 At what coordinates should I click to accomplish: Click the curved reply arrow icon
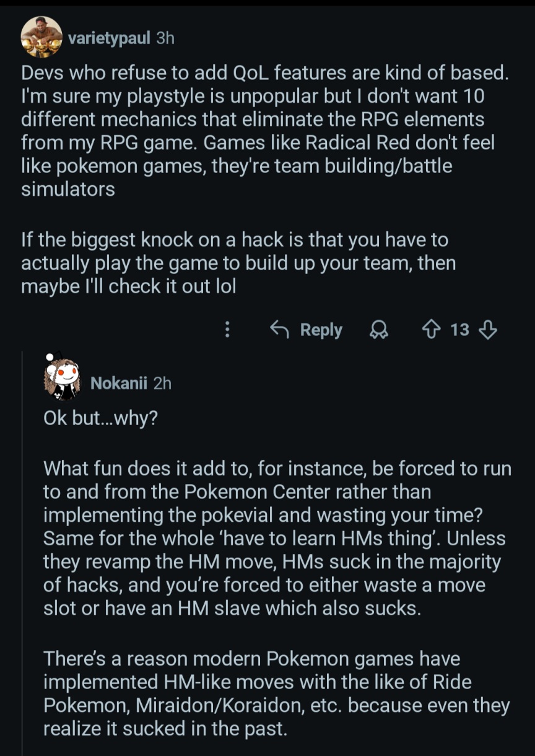[281, 330]
